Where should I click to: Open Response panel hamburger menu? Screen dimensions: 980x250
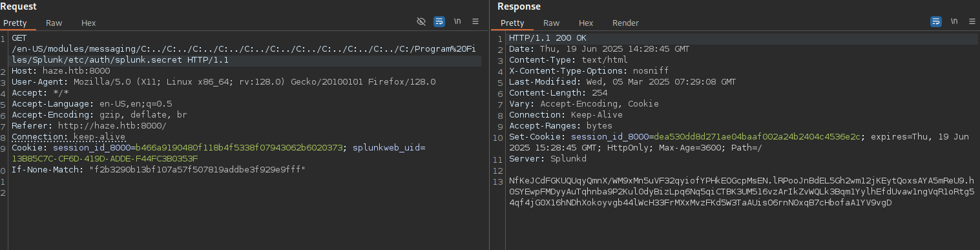click(x=972, y=21)
